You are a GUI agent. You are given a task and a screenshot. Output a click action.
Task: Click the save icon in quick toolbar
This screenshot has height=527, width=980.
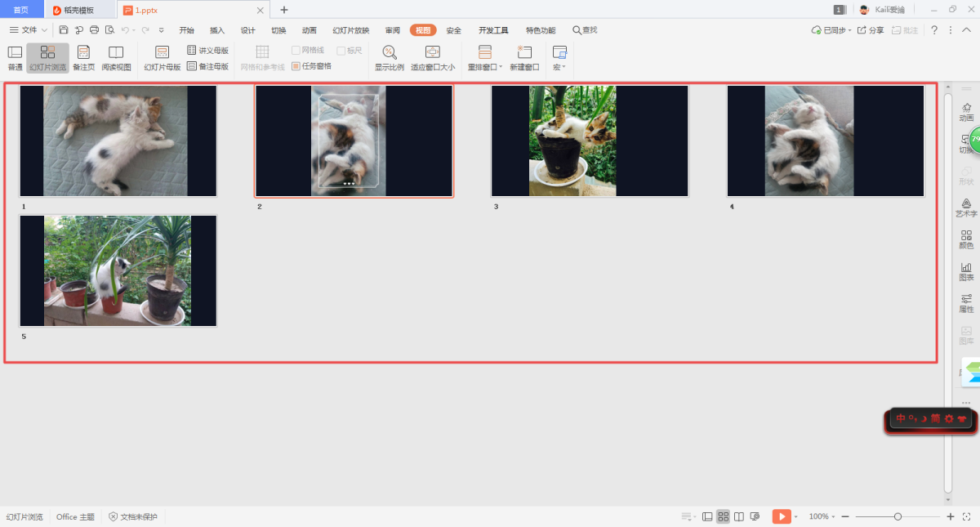click(x=64, y=30)
